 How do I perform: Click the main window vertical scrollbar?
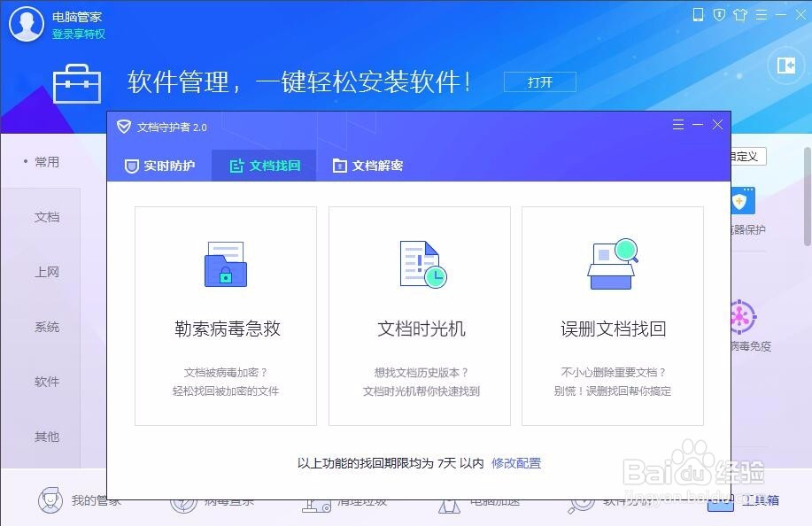(808, 197)
